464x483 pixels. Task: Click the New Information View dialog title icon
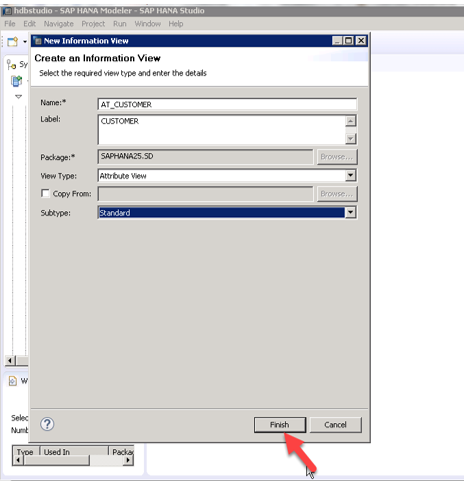[38, 41]
